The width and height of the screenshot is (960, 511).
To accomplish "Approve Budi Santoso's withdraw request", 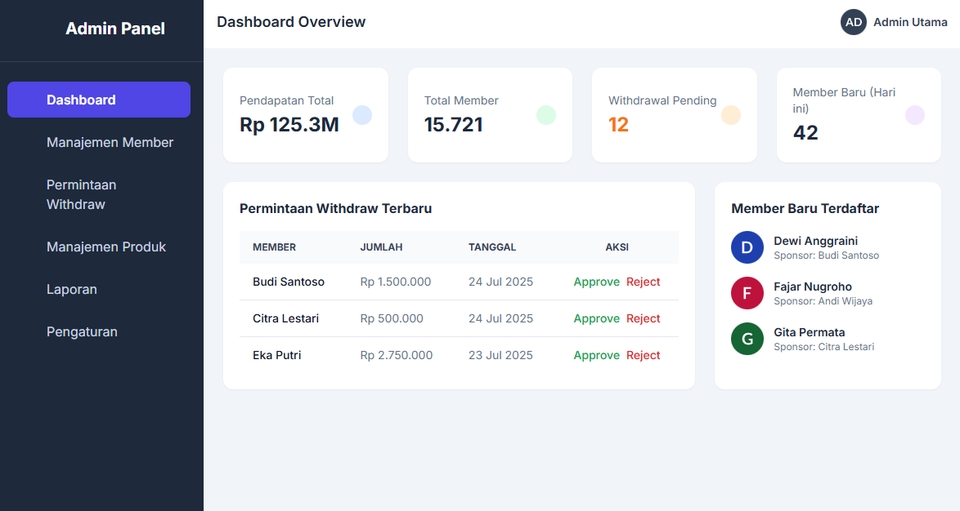I will (x=596, y=282).
